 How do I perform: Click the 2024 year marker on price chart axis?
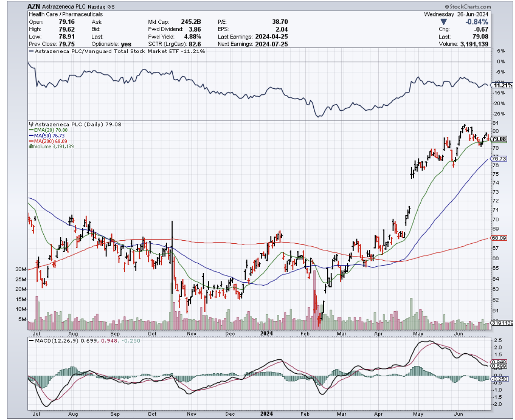click(267, 333)
